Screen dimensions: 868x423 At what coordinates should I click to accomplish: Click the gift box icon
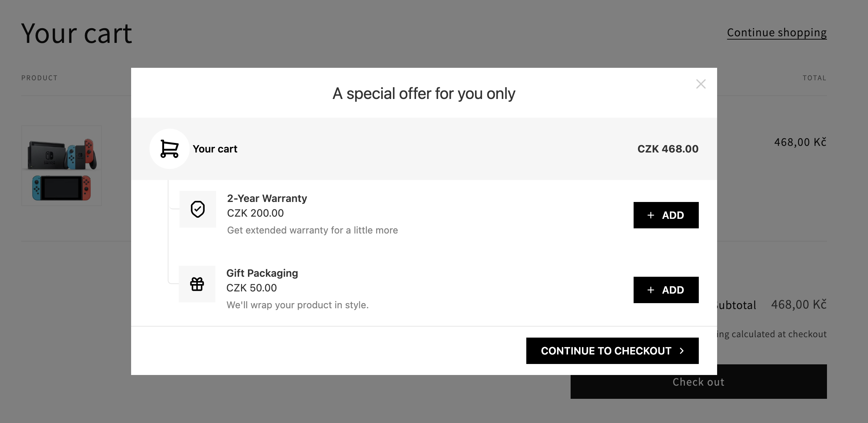pyautogui.click(x=197, y=284)
